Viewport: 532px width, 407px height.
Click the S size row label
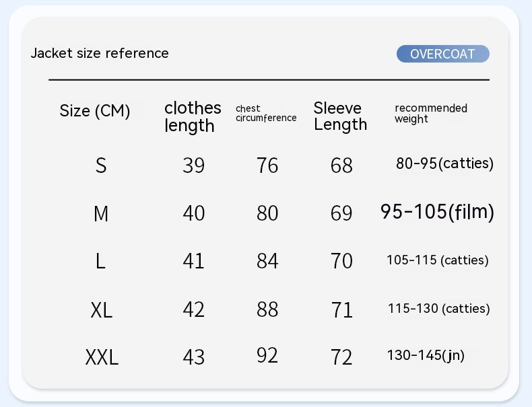tap(101, 165)
